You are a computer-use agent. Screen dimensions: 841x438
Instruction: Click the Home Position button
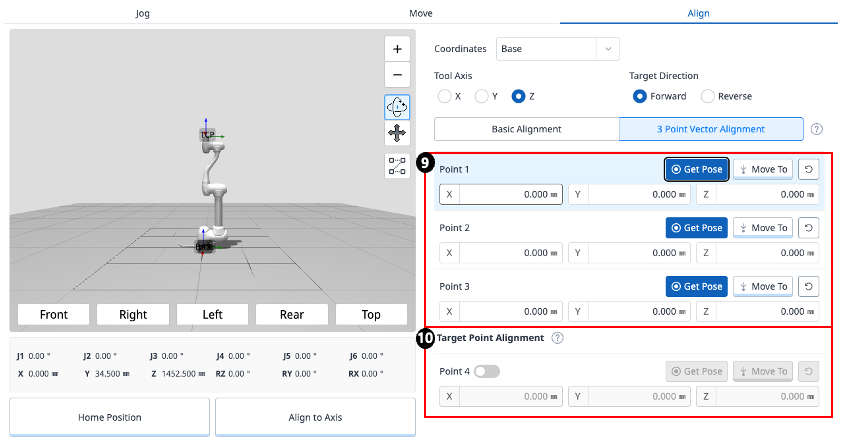[109, 417]
